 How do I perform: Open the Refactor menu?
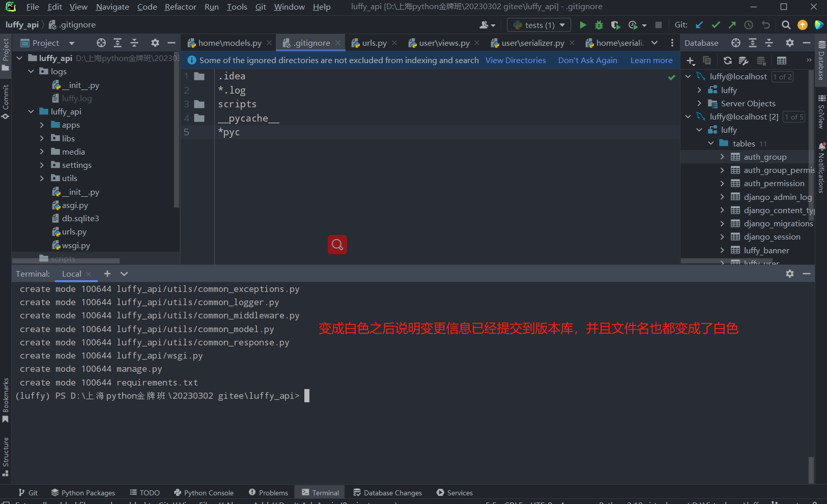point(180,7)
